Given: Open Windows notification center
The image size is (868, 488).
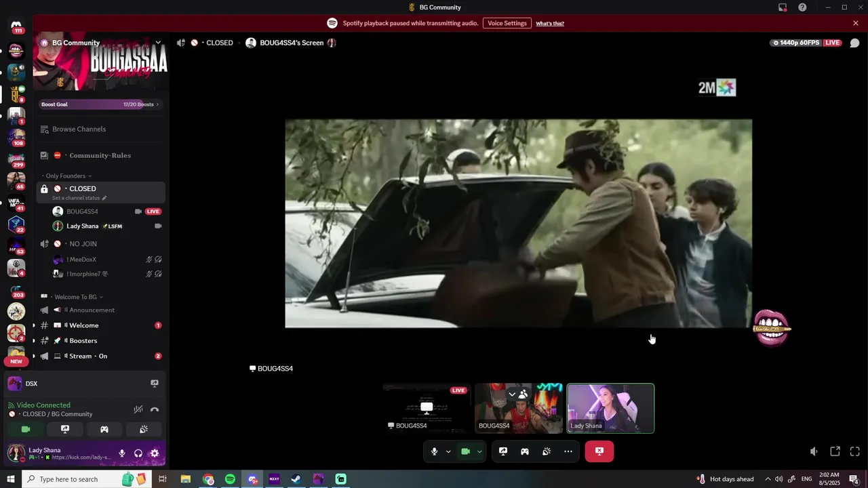Looking at the screenshot, I should tap(854, 479).
